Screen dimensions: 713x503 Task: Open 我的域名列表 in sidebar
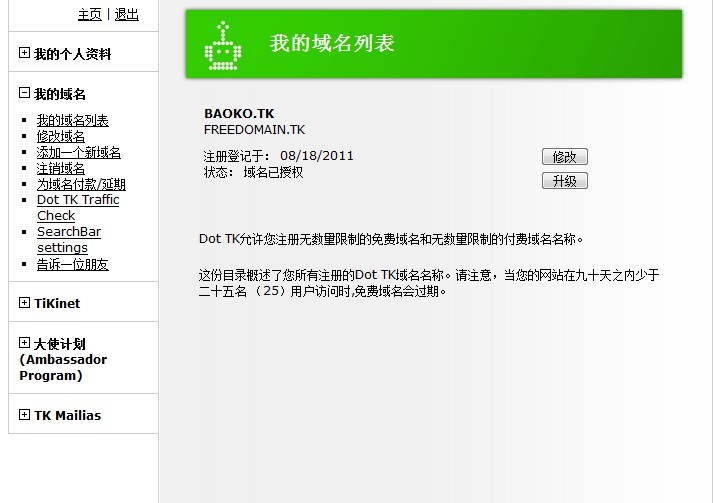(x=73, y=121)
